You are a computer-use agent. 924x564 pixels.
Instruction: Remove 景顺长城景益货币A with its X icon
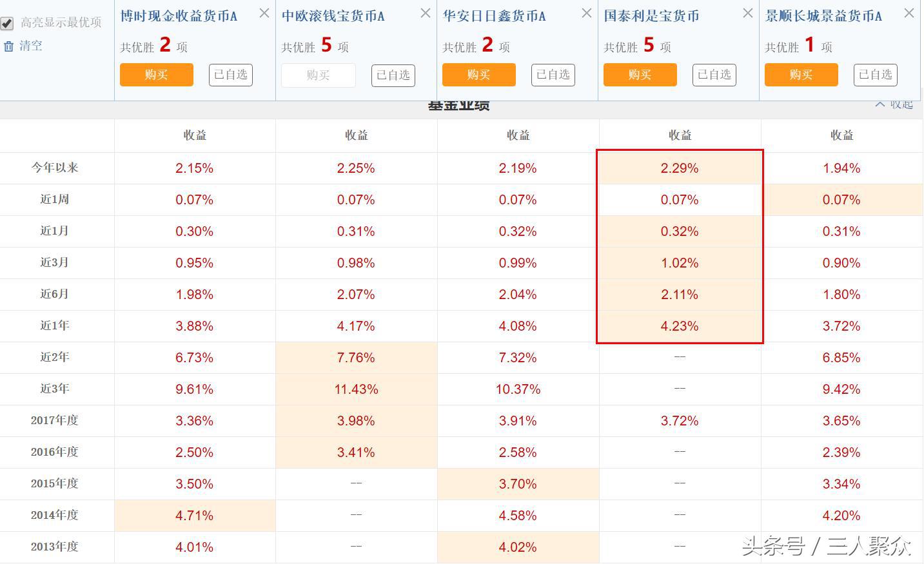(x=909, y=13)
